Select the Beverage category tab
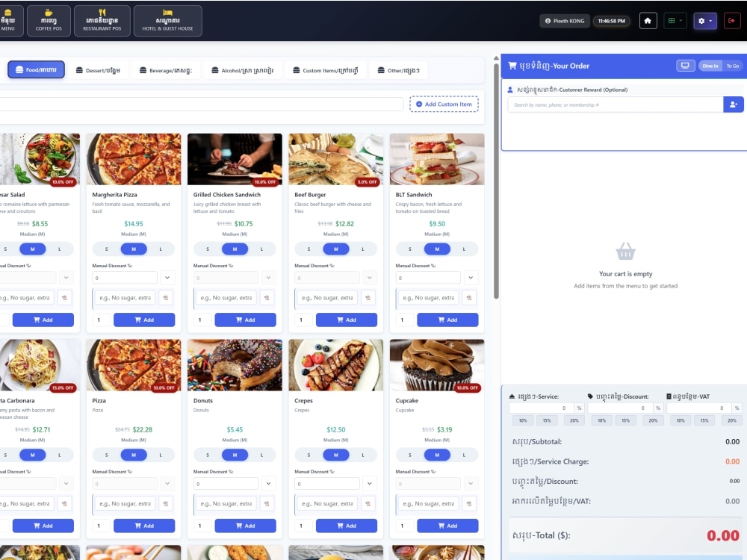747x560 pixels. pos(166,70)
